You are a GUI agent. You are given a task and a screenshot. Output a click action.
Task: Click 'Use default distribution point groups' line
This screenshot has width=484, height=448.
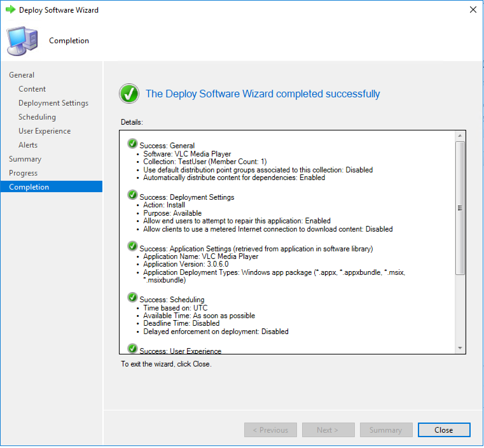pyautogui.click(x=258, y=170)
